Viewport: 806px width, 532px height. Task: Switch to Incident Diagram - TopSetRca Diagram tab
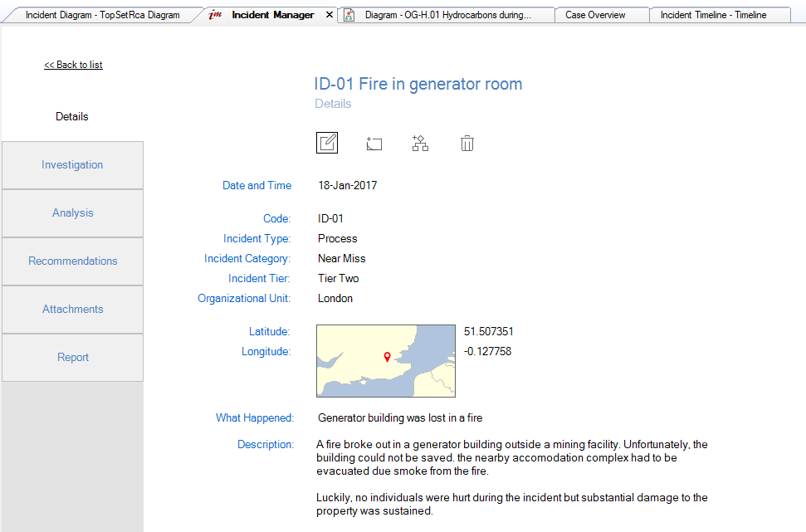pyautogui.click(x=102, y=15)
